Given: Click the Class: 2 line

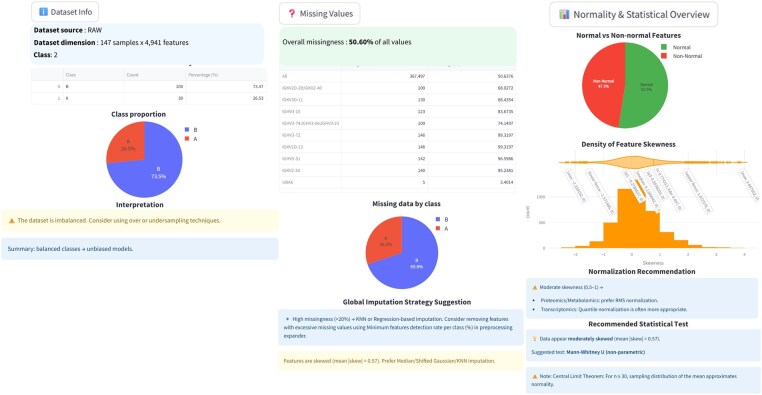Looking at the screenshot, I should 45,55.
